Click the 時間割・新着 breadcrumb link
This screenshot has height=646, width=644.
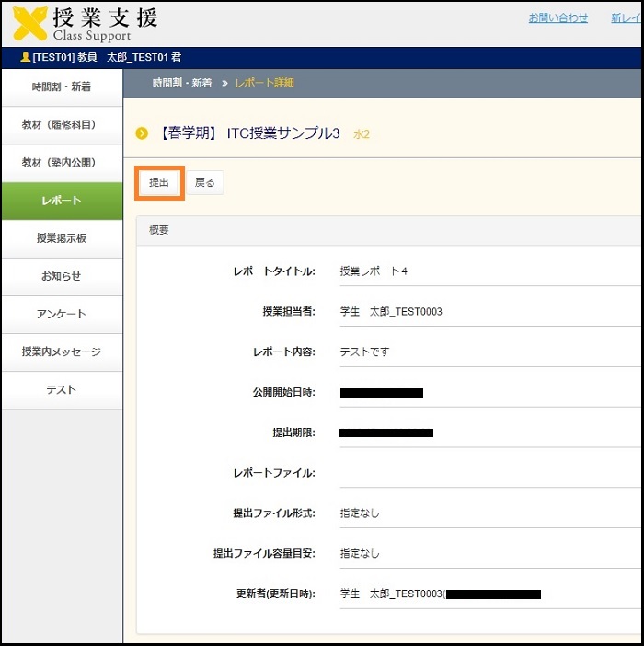click(181, 83)
